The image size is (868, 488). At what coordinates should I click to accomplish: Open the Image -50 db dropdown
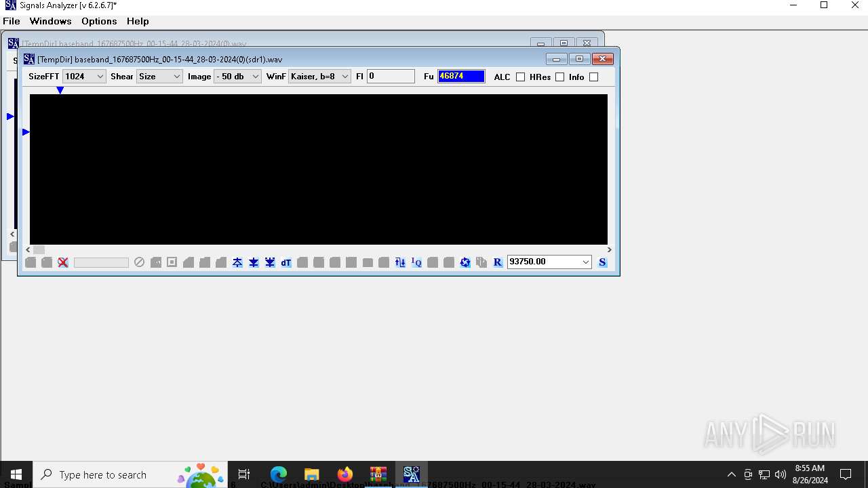point(237,77)
